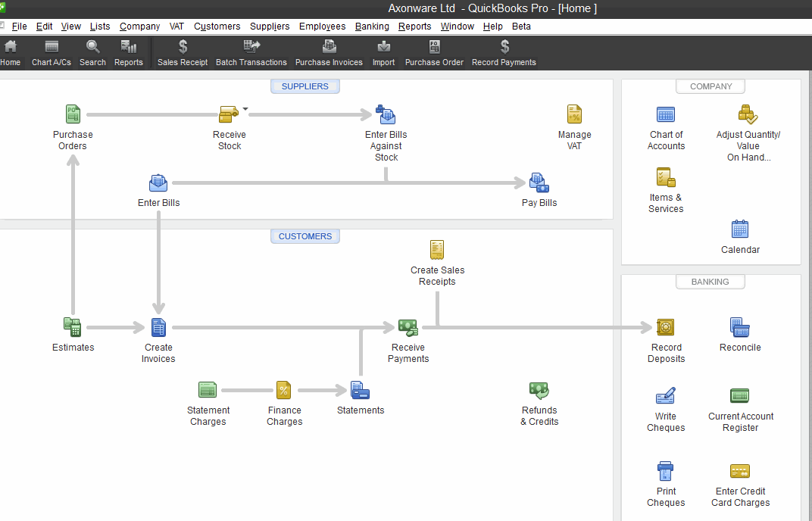Screen dimensions: 812x521
Task: Open the Banking menu
Action: pyautogui.click(x=372, y=27)
